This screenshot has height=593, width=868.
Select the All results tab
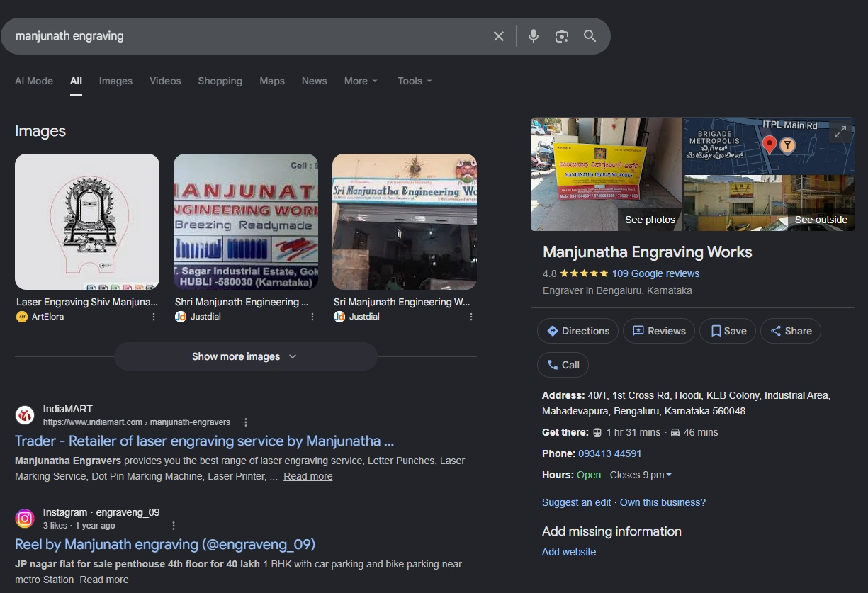[x=76, y=81]
